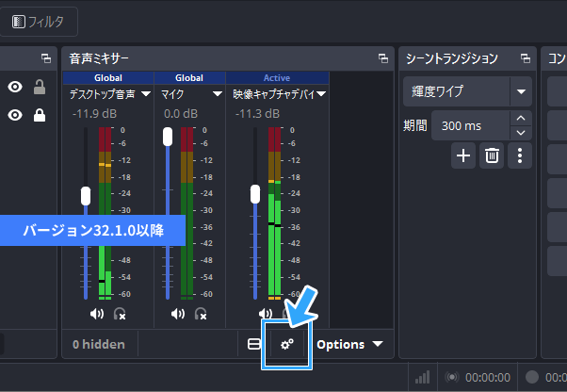Viewport: 567px width, 392px height.
Task: Decrease transition duration with down arrow
Action: [x=521, y=133]
